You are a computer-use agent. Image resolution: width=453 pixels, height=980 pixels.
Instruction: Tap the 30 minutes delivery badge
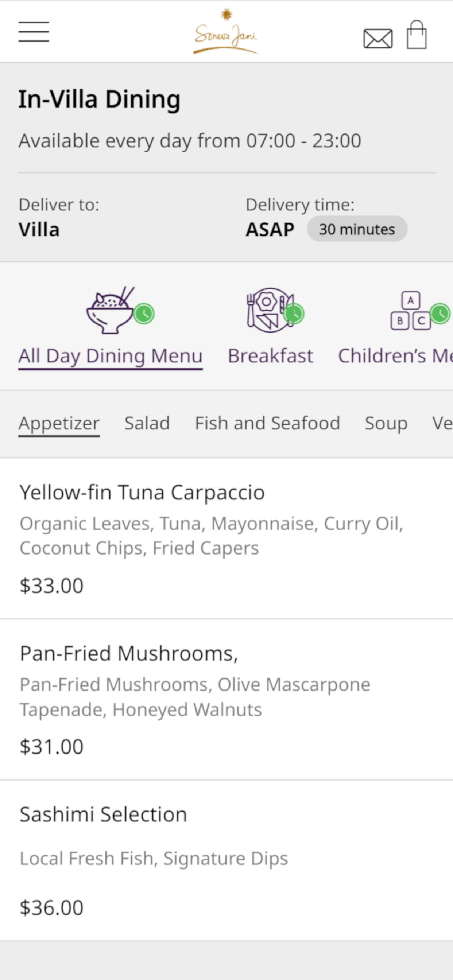(357, 229)
